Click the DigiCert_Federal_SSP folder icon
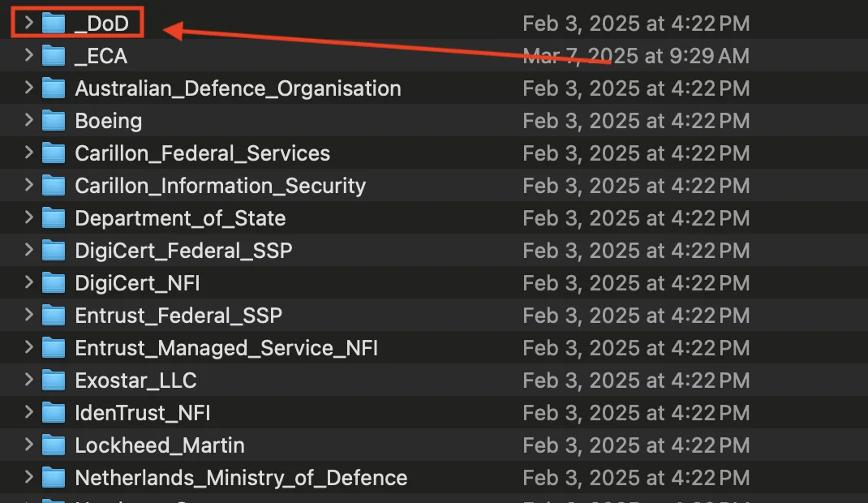 coord(54,250)
